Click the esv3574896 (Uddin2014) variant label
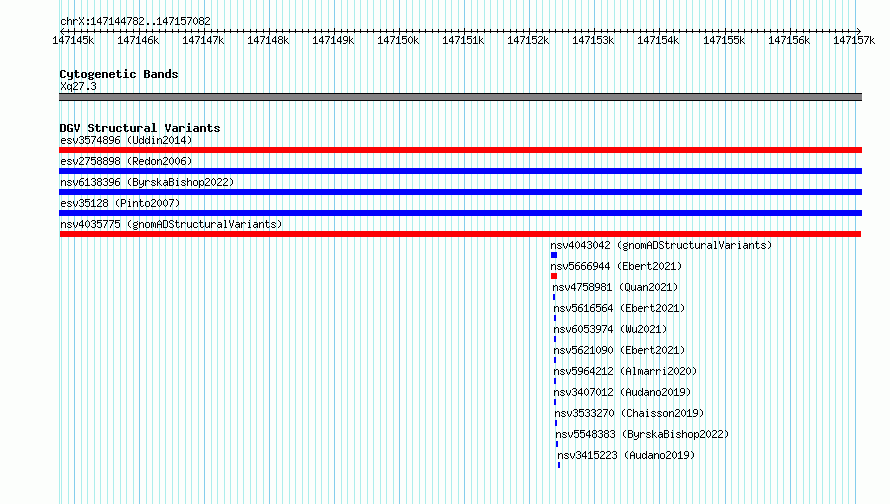This screenshot has width=890, height=504. click(x=126, y=140)
